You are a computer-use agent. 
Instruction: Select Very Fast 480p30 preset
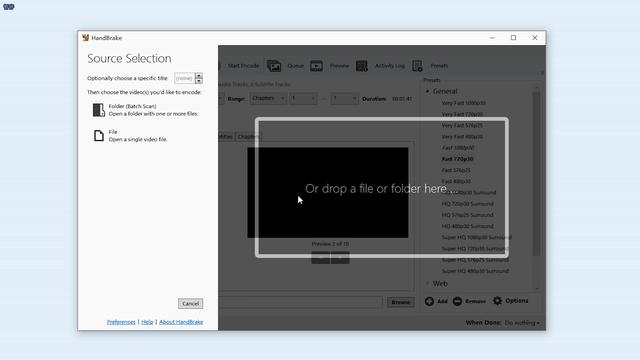coord(462,137)
